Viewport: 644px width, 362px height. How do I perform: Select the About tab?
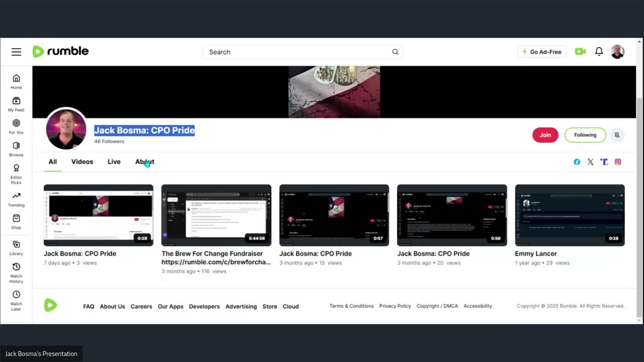point(144,162)
